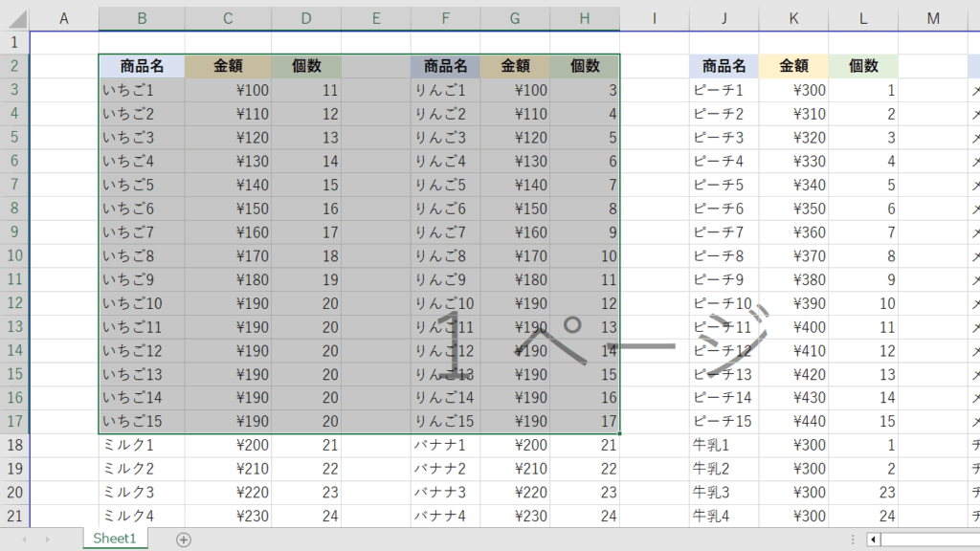
Task: Select column F header
Action: [x=446, y=19]
